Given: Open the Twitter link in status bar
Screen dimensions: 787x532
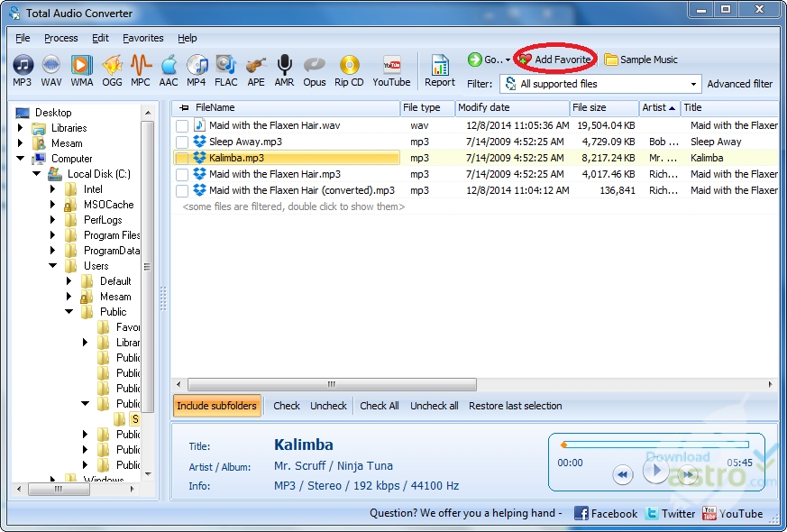Looking at the screenshot, I should (670, 513).
